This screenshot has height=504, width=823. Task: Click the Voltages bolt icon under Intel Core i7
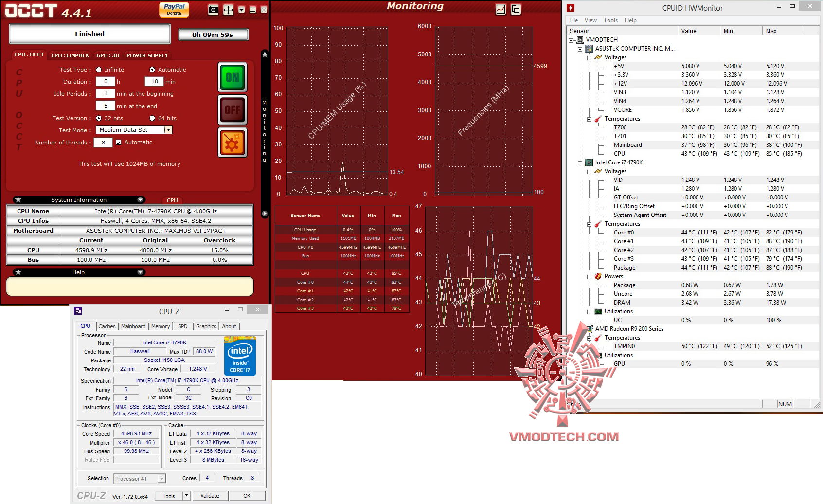[x=598, y=171]
